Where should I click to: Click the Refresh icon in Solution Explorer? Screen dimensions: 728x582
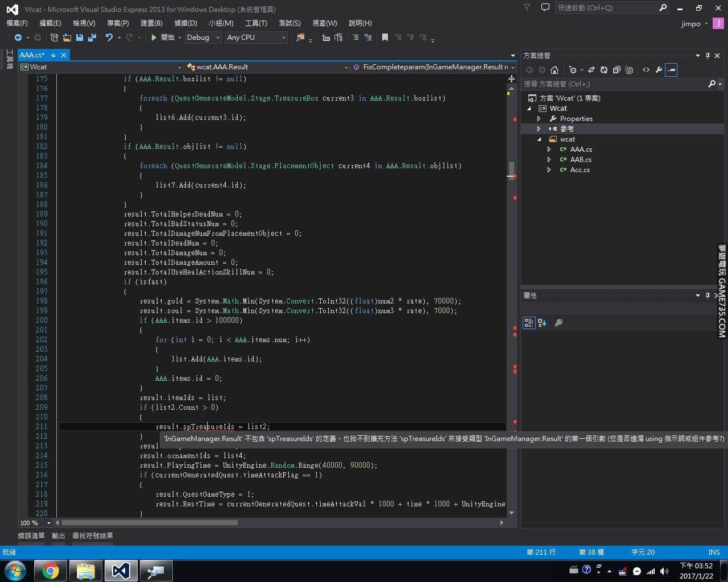(x=603, y=70)
